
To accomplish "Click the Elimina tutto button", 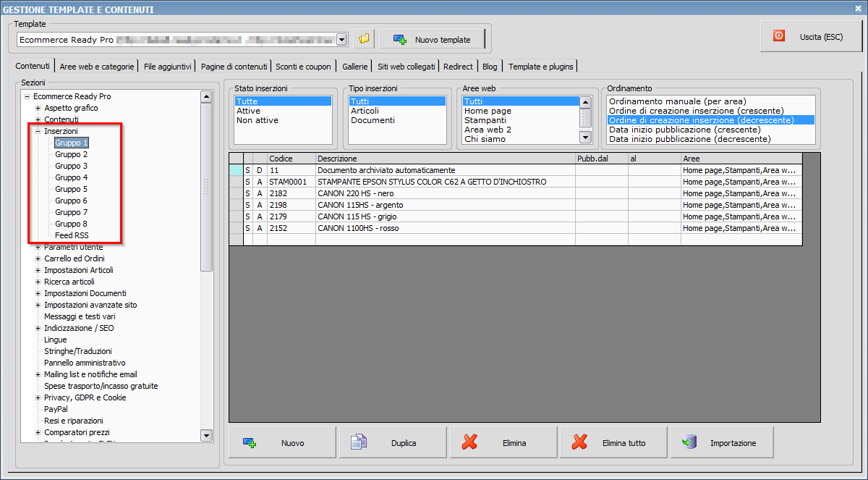I will [x=613, y=443].
